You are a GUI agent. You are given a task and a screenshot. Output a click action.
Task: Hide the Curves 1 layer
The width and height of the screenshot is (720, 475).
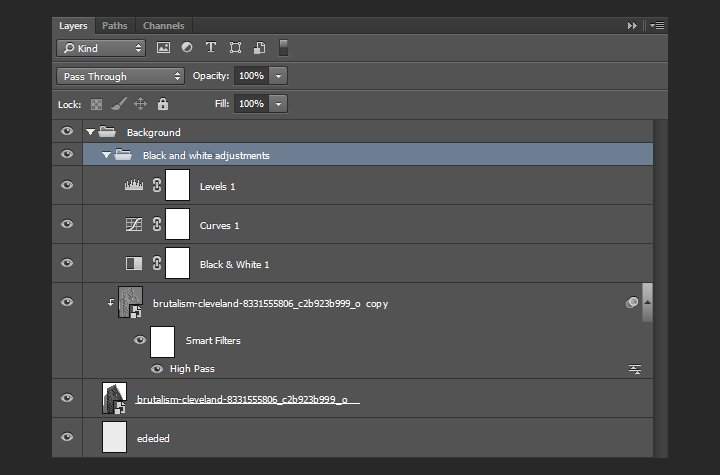[x=67, y=224]
